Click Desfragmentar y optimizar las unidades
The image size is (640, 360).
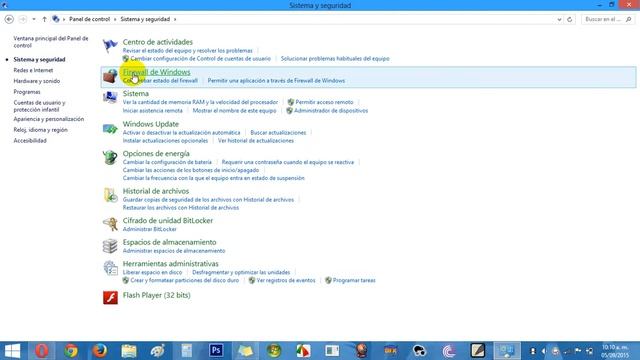tap(241, 272)
